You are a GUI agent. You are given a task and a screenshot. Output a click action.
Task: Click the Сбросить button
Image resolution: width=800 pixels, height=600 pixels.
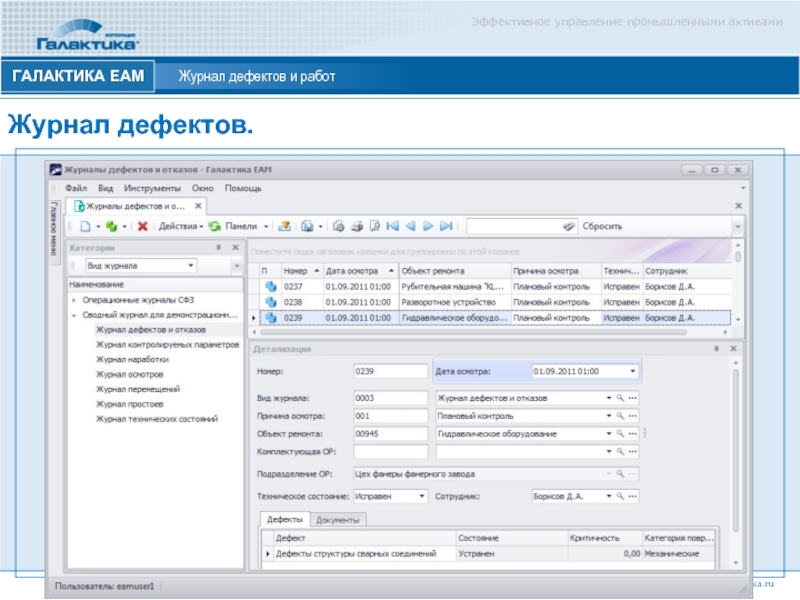tap(603, 226)
